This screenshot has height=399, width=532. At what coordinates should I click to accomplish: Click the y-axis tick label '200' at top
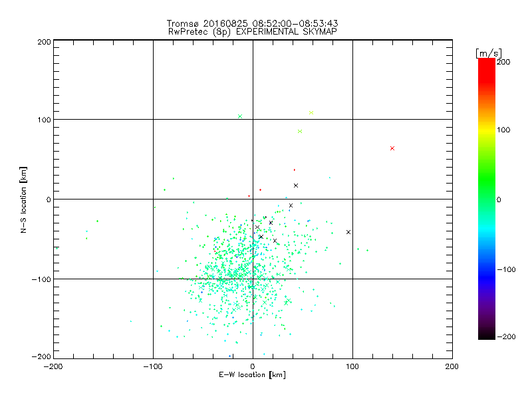tap(44, 42)
